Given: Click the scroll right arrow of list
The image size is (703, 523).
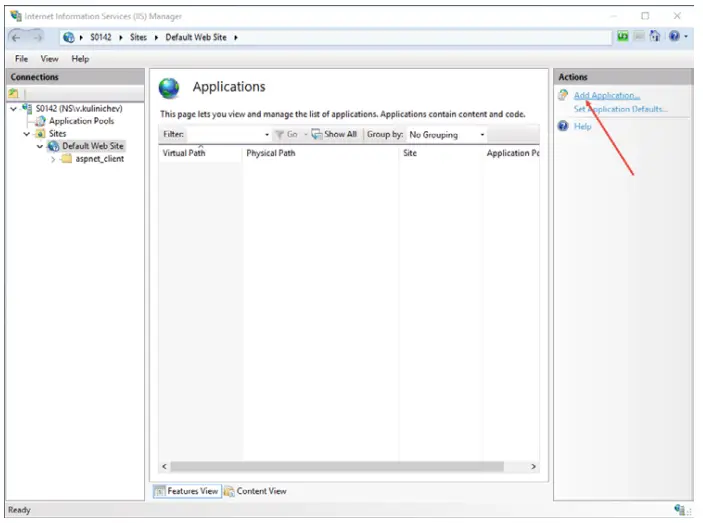Looking at the screenshot, I should coord(533,467).
